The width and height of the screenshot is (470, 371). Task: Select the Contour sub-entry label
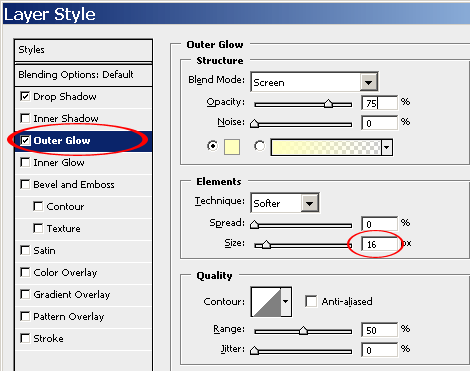click(x=65, y=206)
